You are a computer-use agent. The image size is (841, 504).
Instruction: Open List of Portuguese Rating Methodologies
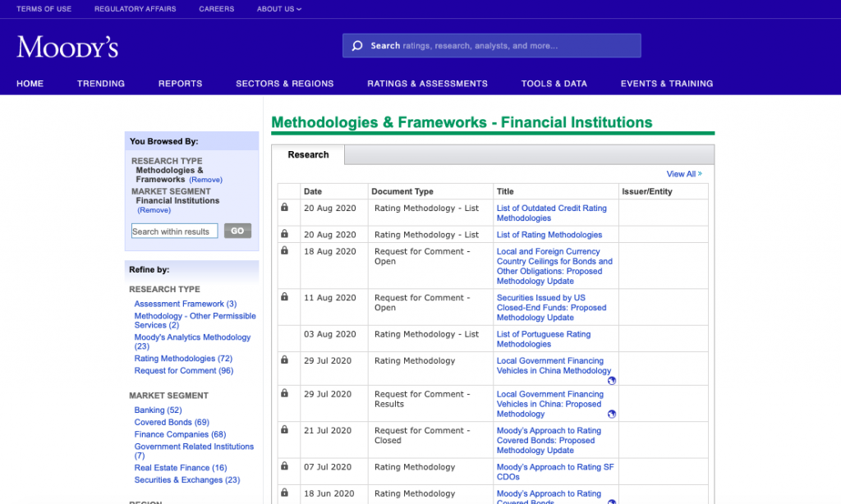tap(544, 339)
